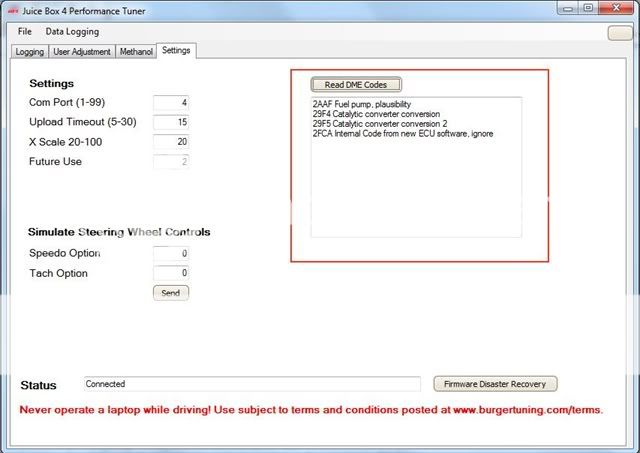Click the X Scale value box
Screen dimensions: 640x453
[x=171, y=142]
